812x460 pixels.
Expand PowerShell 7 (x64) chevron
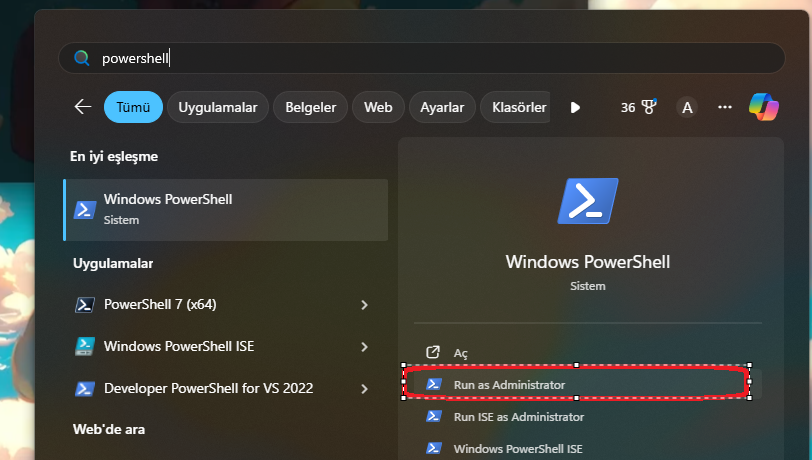point(365,305)
